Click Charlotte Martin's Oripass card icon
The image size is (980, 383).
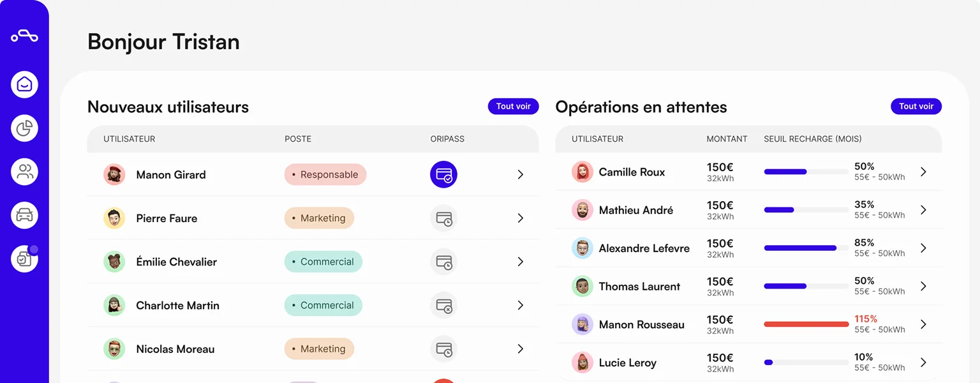pyautogui.click(x=443, y=305)
